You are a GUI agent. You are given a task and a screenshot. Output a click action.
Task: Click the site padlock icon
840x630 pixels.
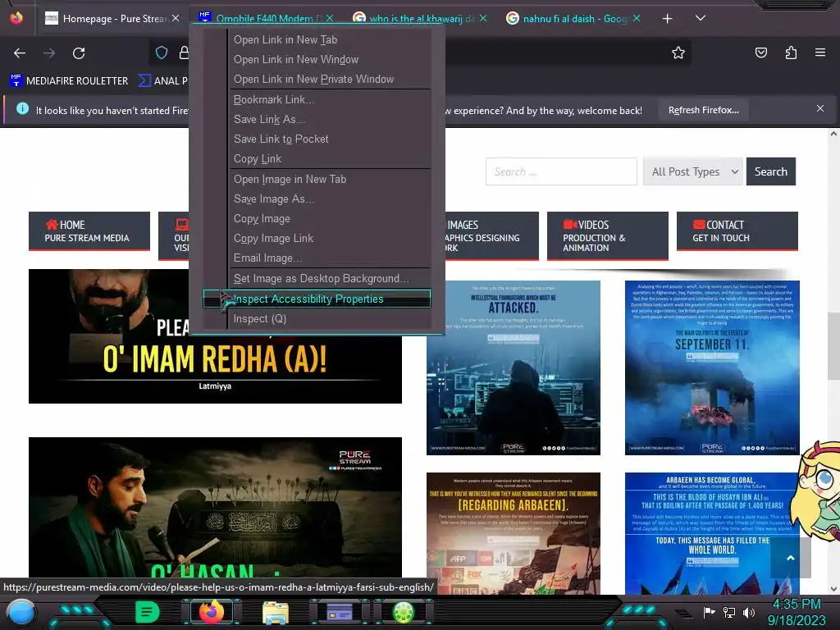coord(184,52)
